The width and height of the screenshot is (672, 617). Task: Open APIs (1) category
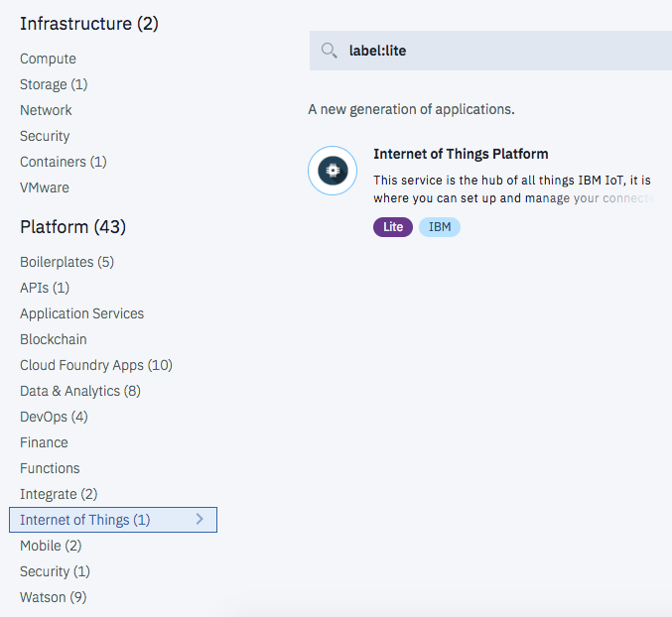pos(45,288)
